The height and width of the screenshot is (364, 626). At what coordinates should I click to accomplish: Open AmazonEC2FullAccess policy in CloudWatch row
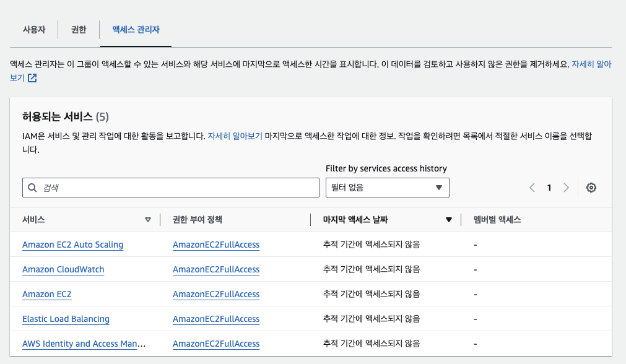click(x=215, y=269)
